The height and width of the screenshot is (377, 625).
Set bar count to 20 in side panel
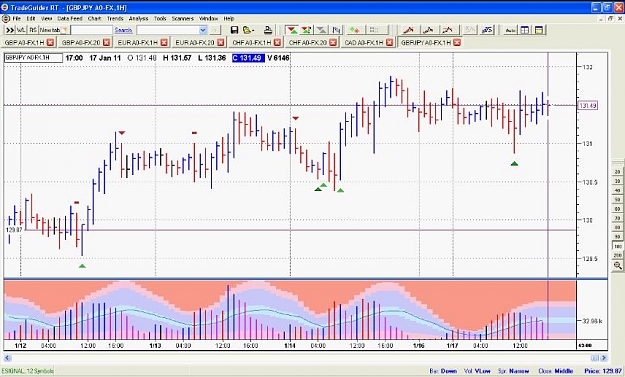coord(618,172)
